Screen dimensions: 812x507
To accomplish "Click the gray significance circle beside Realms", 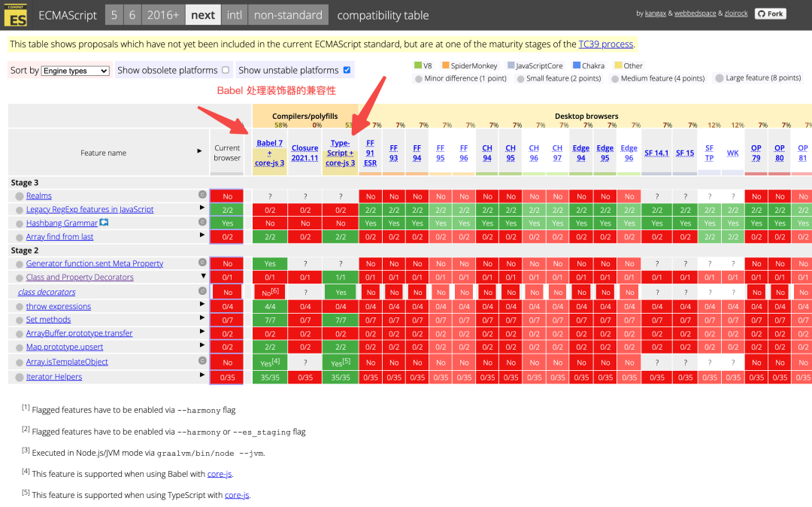I will coord(19,196).
